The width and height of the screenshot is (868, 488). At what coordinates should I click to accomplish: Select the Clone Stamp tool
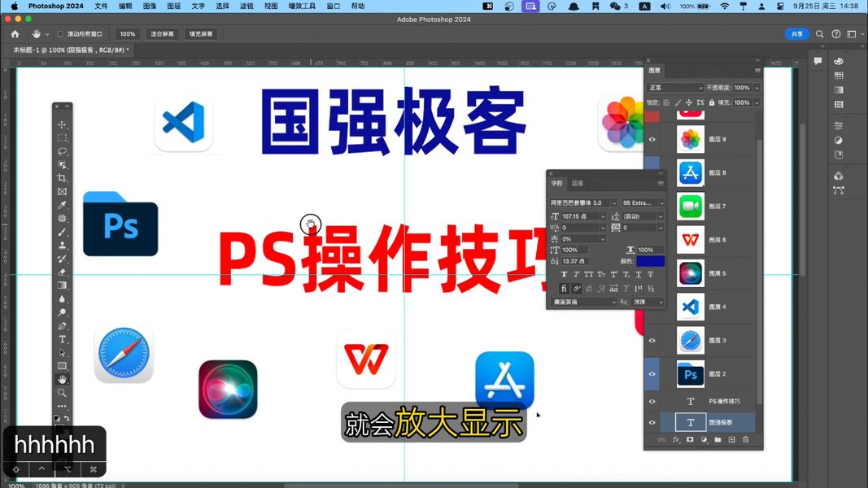click(62, 245)
